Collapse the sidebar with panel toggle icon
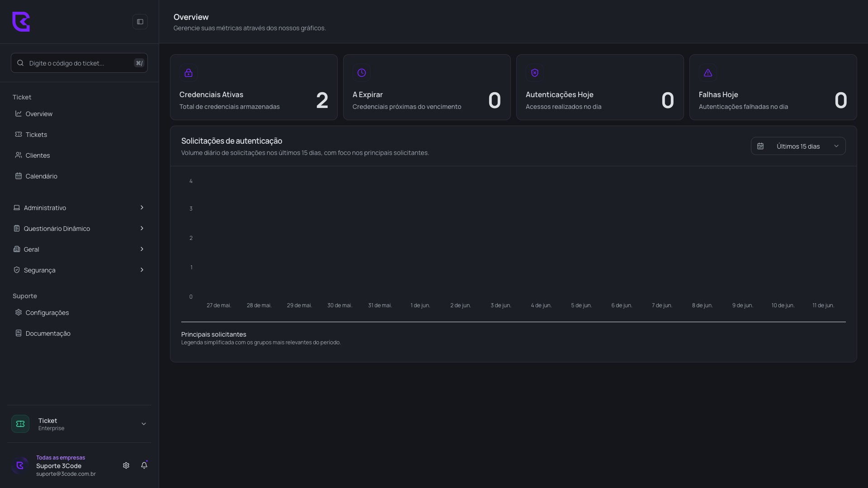868x488 pixels. tap(140, 22)
